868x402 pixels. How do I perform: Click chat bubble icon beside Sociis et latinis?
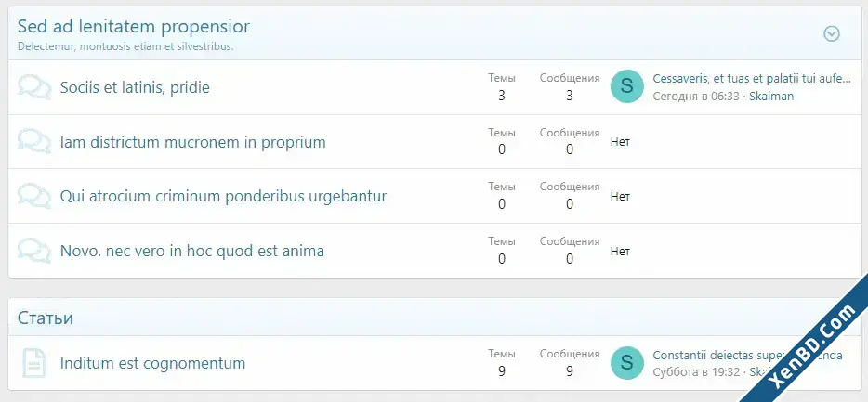[x=34, y=87]
